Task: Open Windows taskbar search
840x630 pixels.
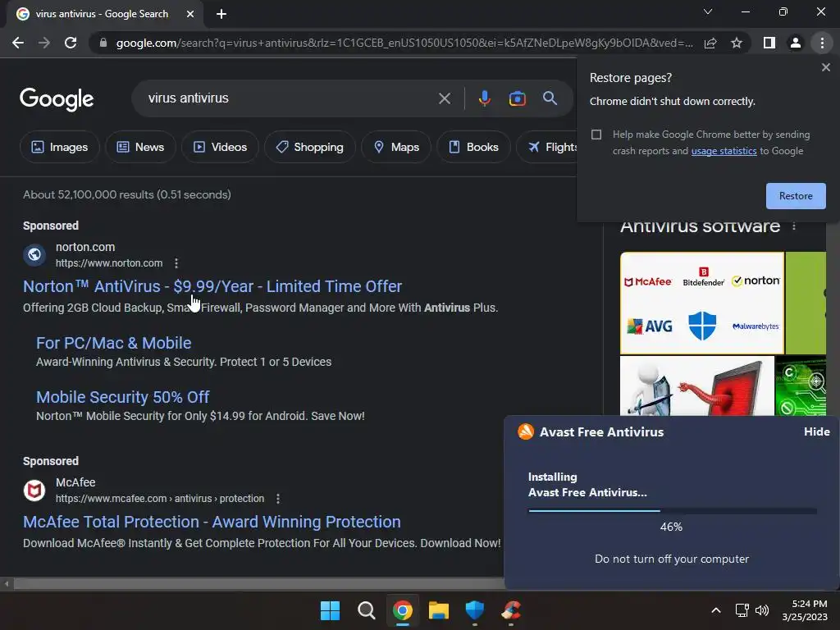Action: click(x=367, y=610)
